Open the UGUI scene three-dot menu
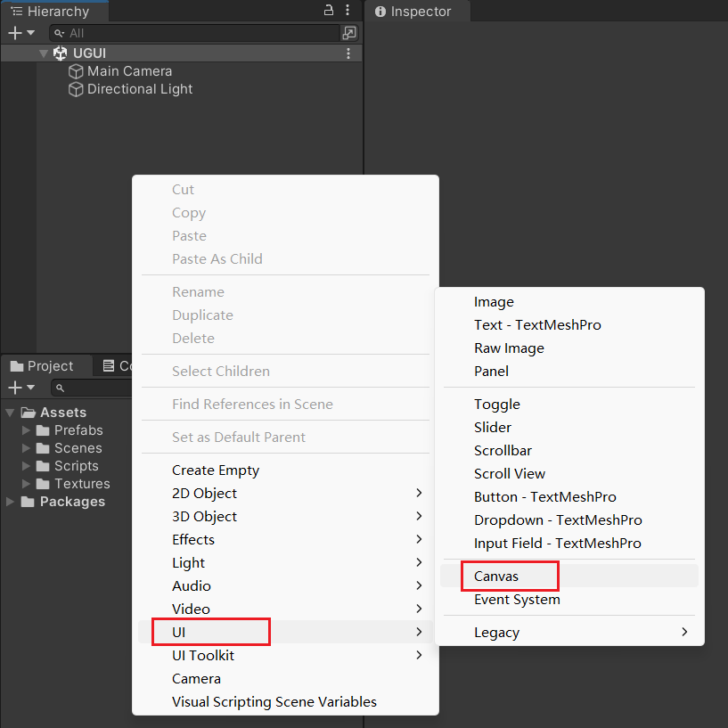728x728 pixels. 348,53
